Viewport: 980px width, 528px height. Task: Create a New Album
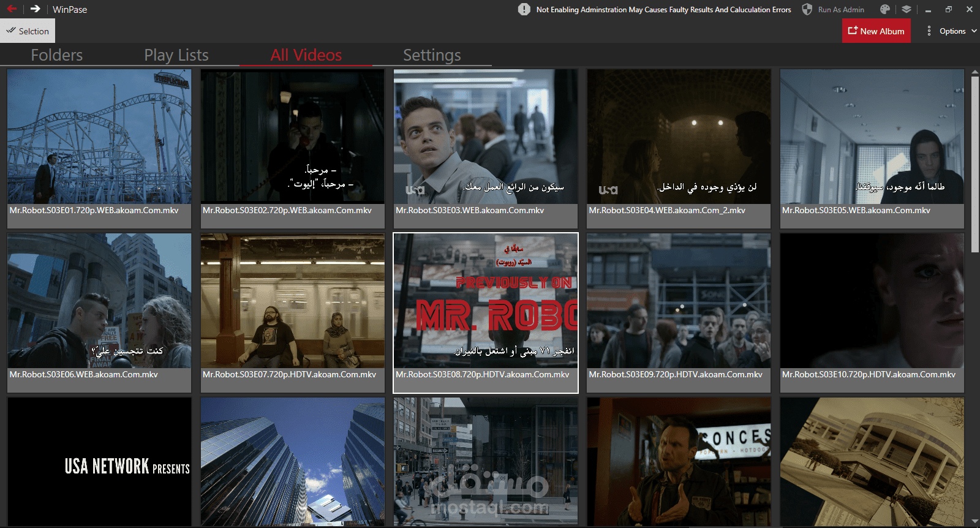pos(876,31)
